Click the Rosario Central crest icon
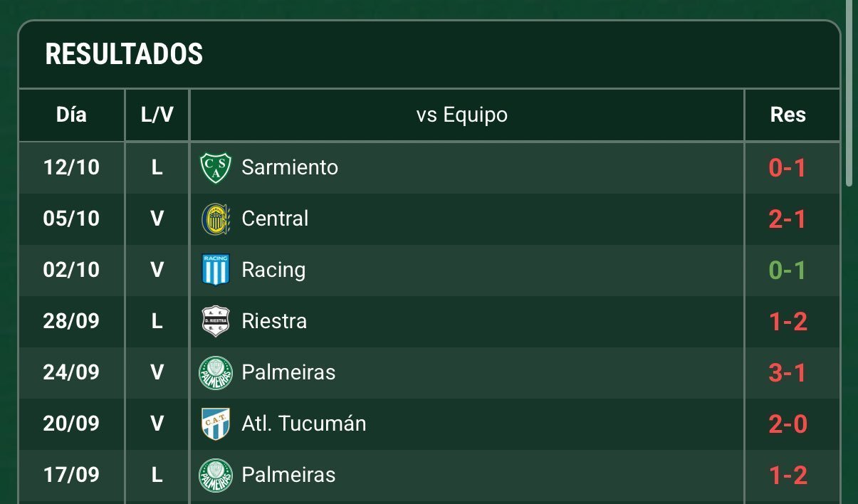The width and height of the screenshot is (858, 504). tap(216, 219)
